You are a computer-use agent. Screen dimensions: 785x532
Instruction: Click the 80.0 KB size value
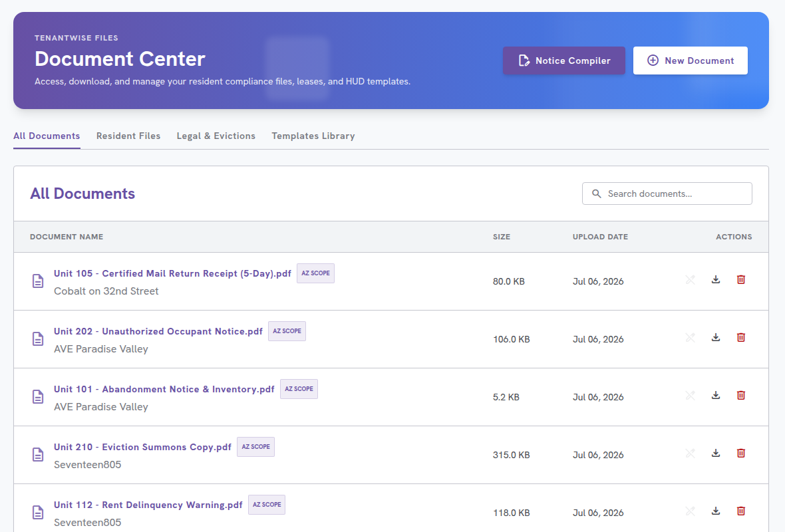pyautogui.click(x=509, y=281)
